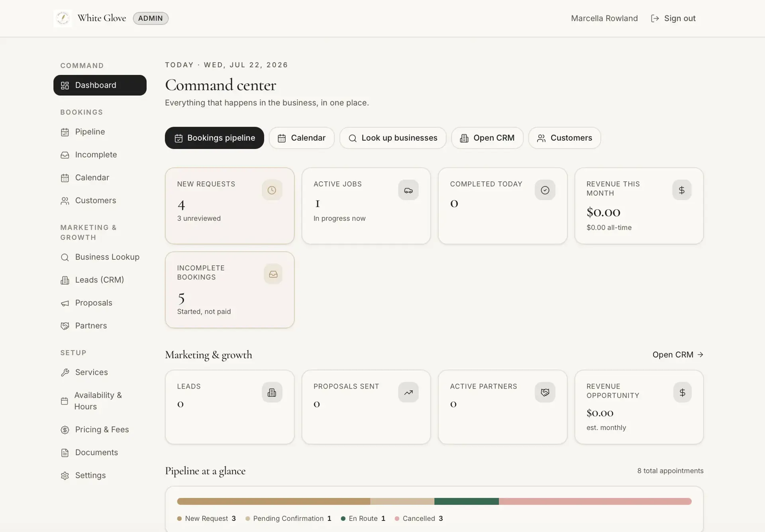Click the Sign out link
This screenshot has width=765, height=532.
point(673,18)
